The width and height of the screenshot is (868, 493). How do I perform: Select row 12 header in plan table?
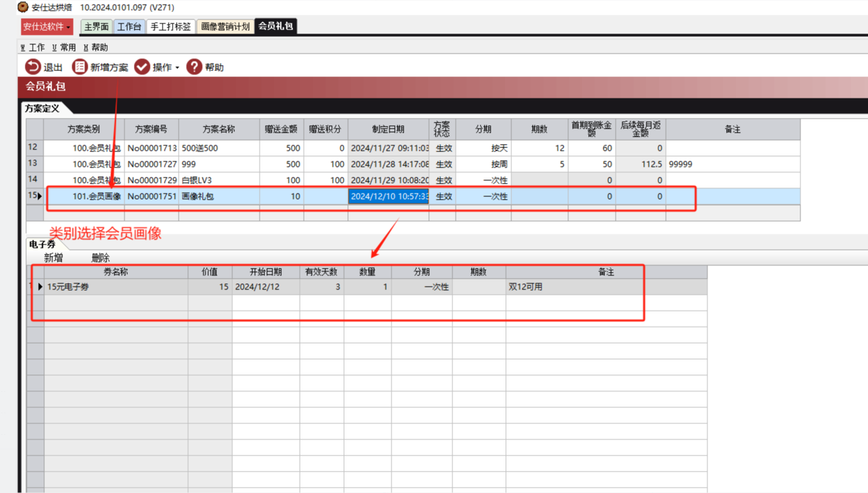tap(35, 147)
